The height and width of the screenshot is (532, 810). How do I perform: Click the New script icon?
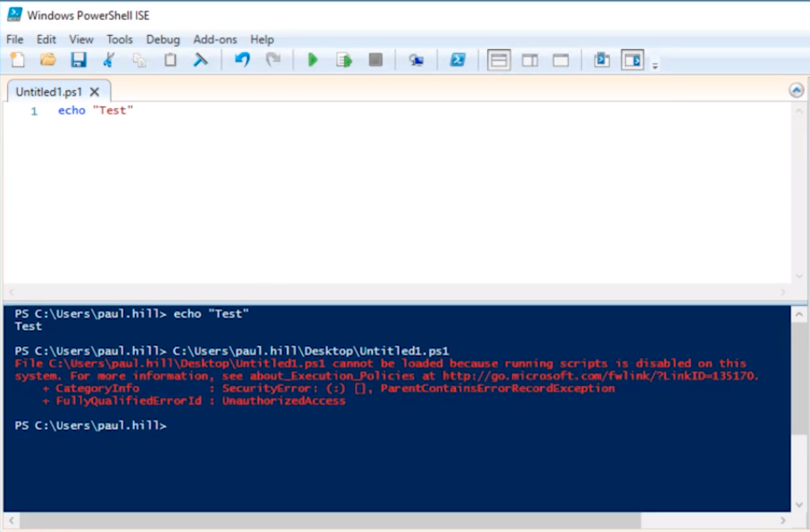[18, 60]
